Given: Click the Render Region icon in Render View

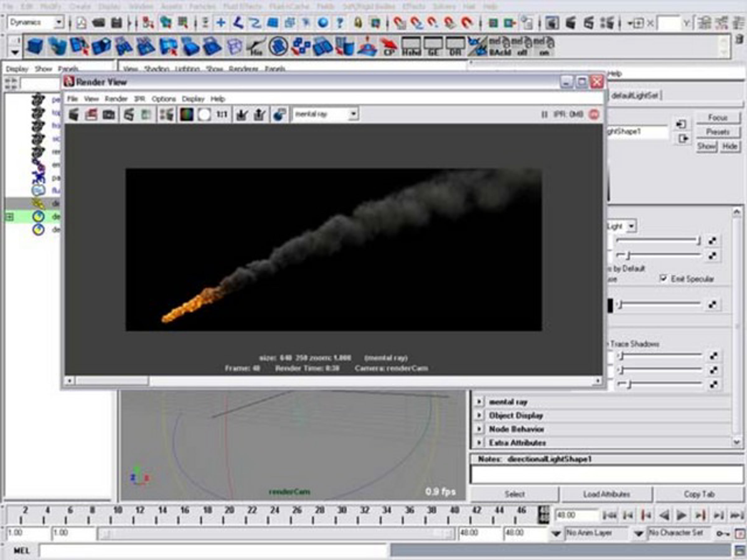Looking at the screenshot, I should [x=91, y=115].
